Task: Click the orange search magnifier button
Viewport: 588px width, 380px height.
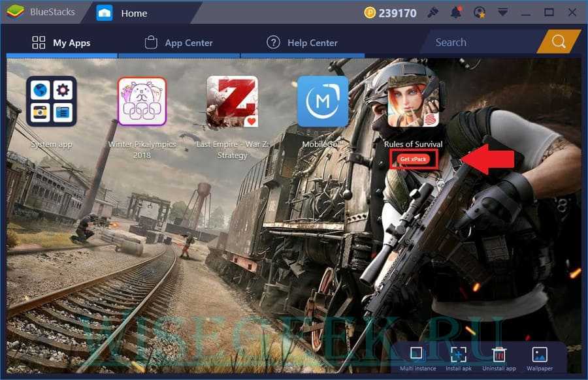Action: pos(559,42)
